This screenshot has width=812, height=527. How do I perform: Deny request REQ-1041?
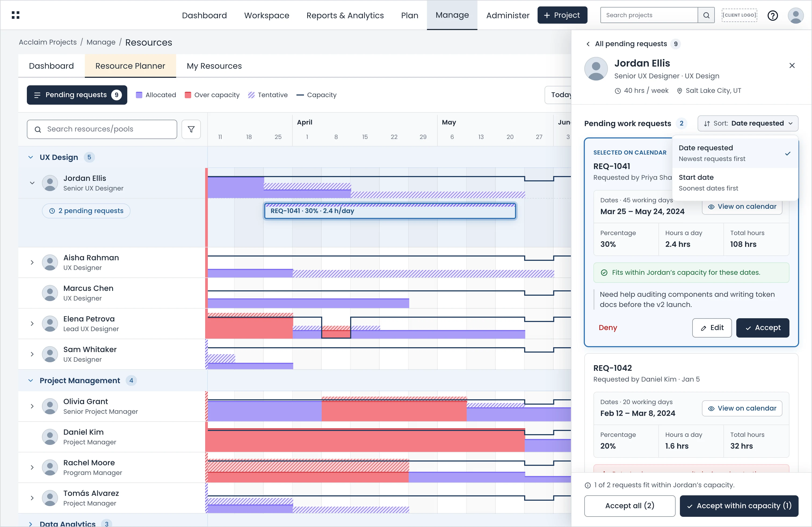(x=608, y=328)
